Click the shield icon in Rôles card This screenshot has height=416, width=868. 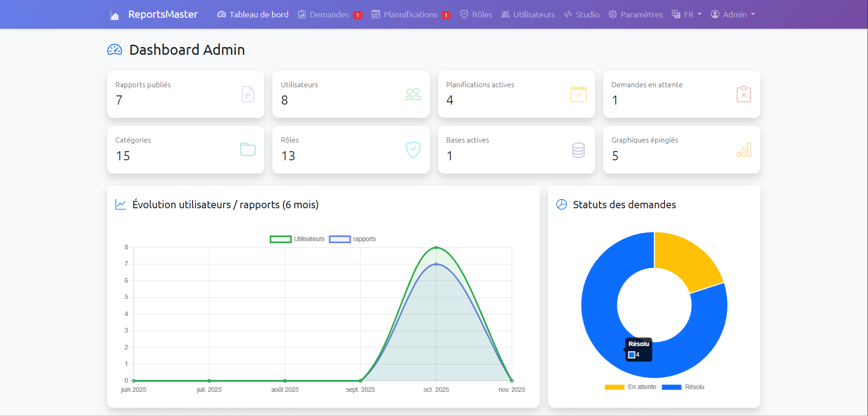coord(413,149)
